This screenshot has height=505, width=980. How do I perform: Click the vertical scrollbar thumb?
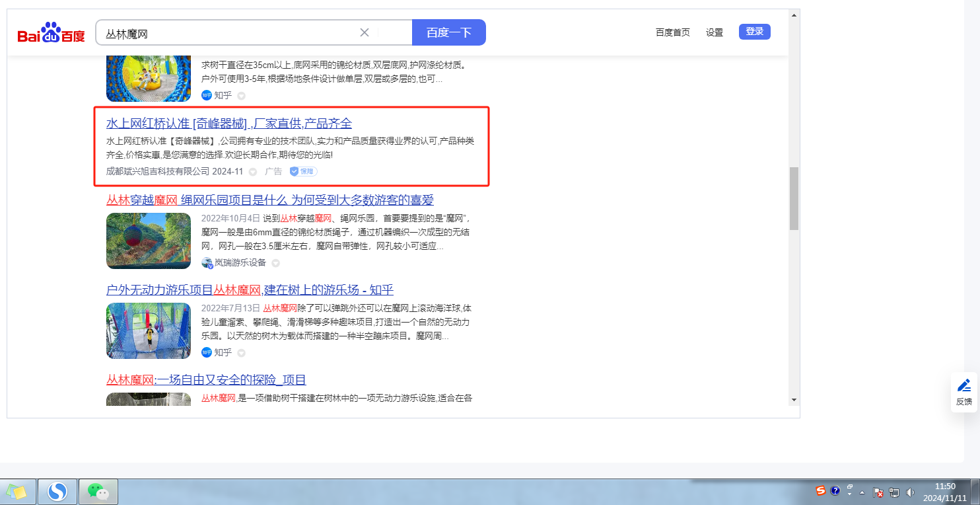[x=794, y=198]
